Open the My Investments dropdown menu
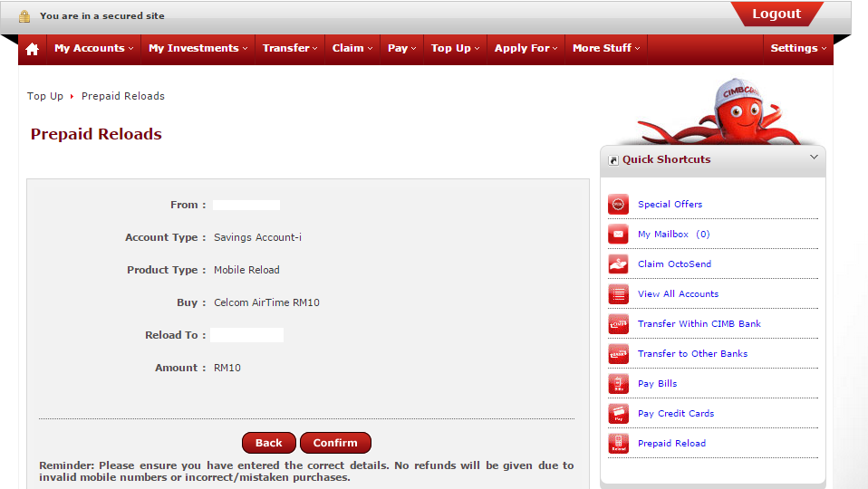Image resolution: width=868 pixels, height=489 pixels. click(x=198, y=49)
